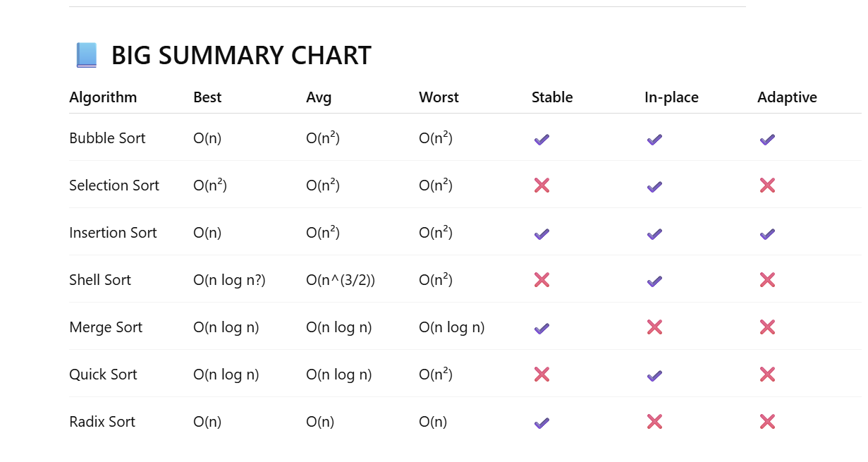This screenshot has width=868, height=462.
Task: Click the blue book icon beside the heading
Action: [86, 55]
